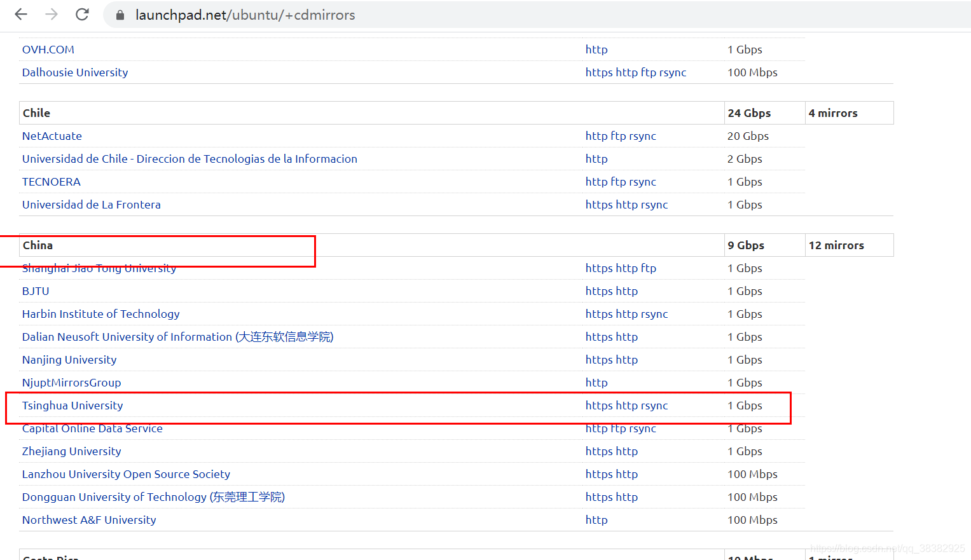The height and width of the screenshot is (560, 971).
Task: Click the https link in Dalhousie University row
Action: click(599, 72)
